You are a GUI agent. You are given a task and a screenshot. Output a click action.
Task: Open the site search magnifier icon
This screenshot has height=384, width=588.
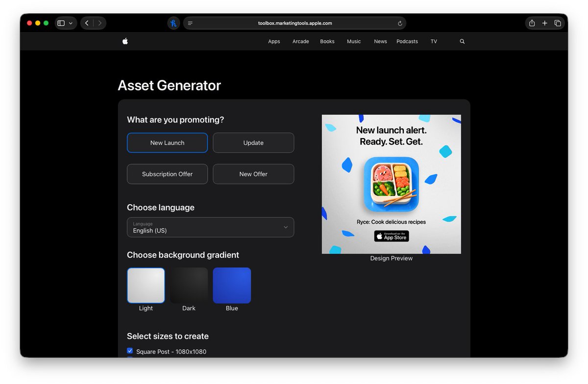coord(462,42)
